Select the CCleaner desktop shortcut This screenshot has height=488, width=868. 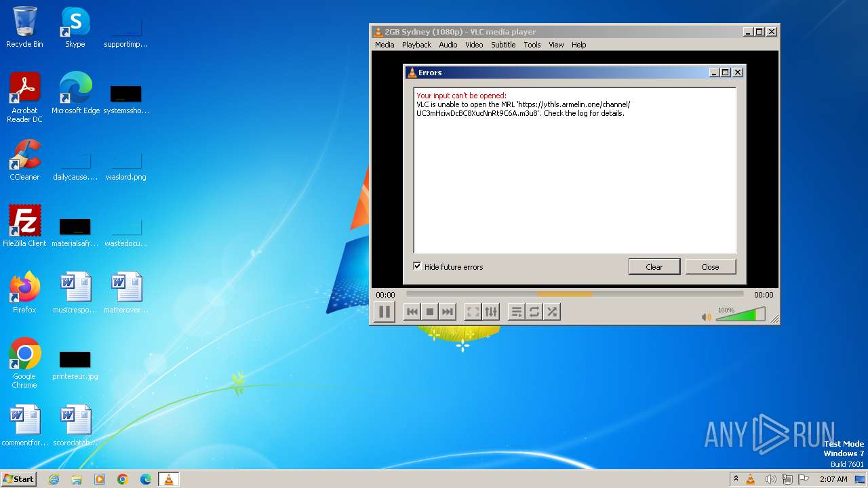click(24, 160)
